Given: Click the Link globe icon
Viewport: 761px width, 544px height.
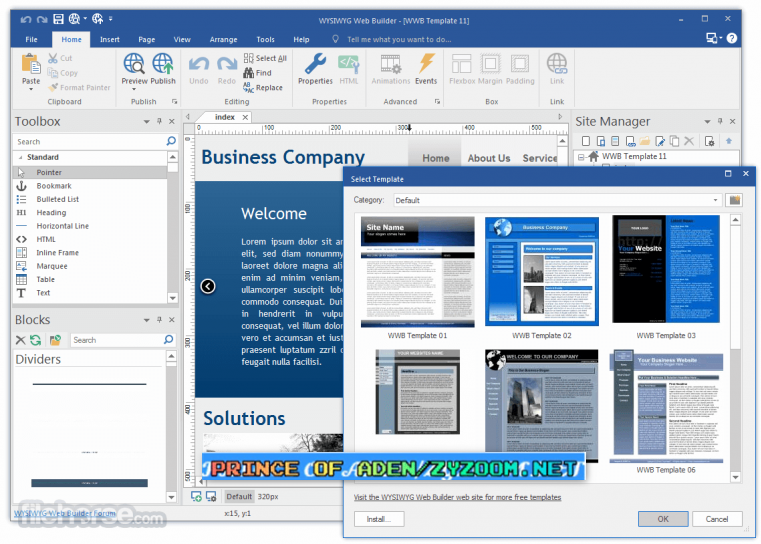Looking at the screenshot, I should [x=557, y=64].
